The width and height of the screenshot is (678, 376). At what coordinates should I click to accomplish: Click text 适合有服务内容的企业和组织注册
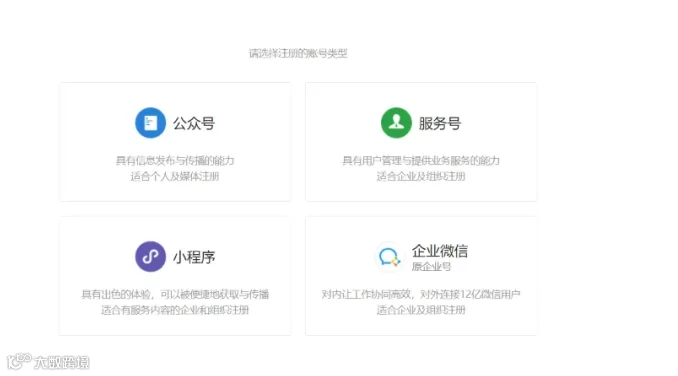click(175, 310)
